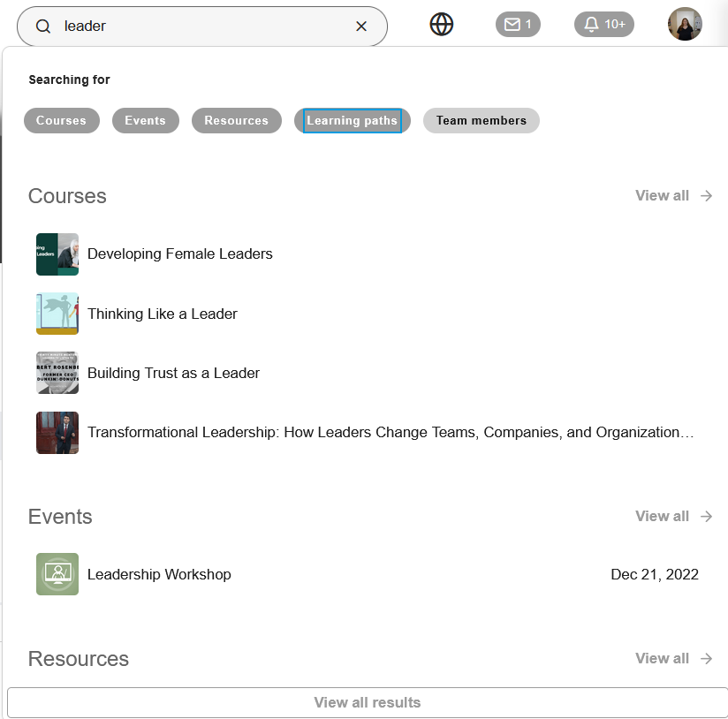728x719 pixels.
Task: Open your profile avatar menu
Action: click(685, 24)
